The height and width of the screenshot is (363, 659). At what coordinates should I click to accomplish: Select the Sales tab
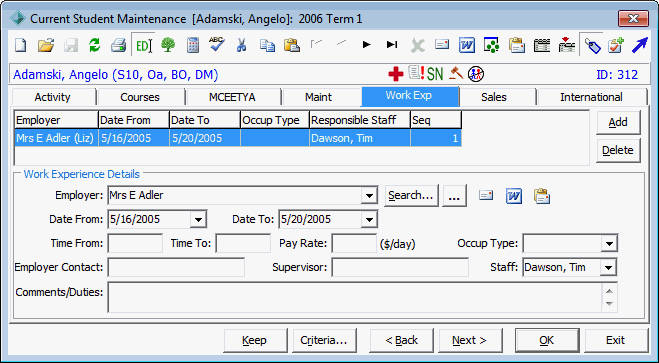click(494, 97)
